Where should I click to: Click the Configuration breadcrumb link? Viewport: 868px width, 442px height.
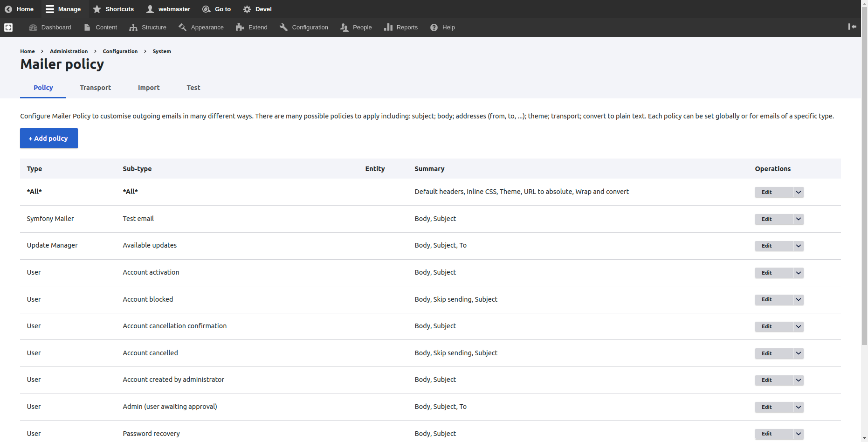click(120, 51)
